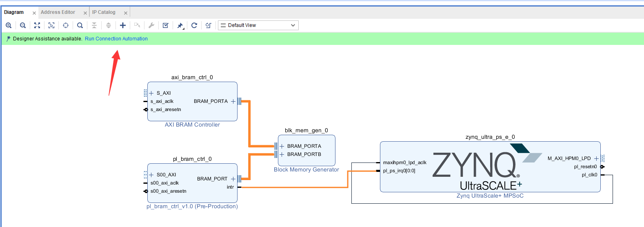Click the Add IP plus icon
This screenshot has width=644, height=227.
point(123,25)
